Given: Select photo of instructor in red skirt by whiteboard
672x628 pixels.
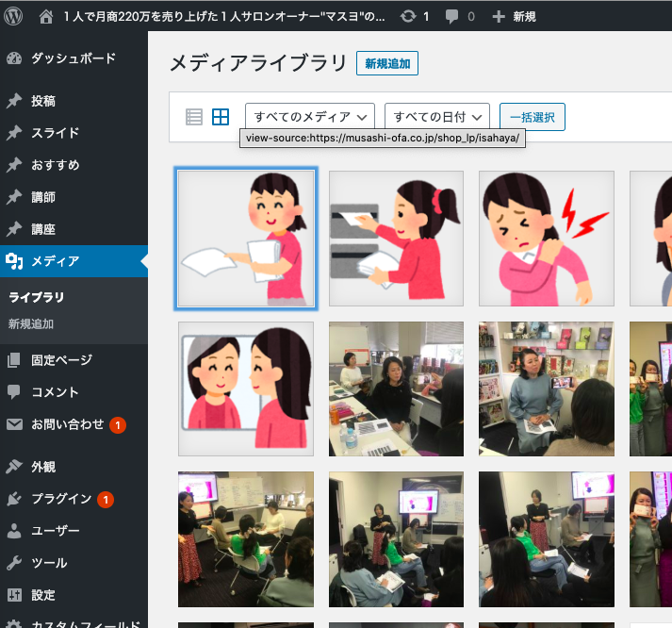Looking at the screenshot, I should coord(246,539).
